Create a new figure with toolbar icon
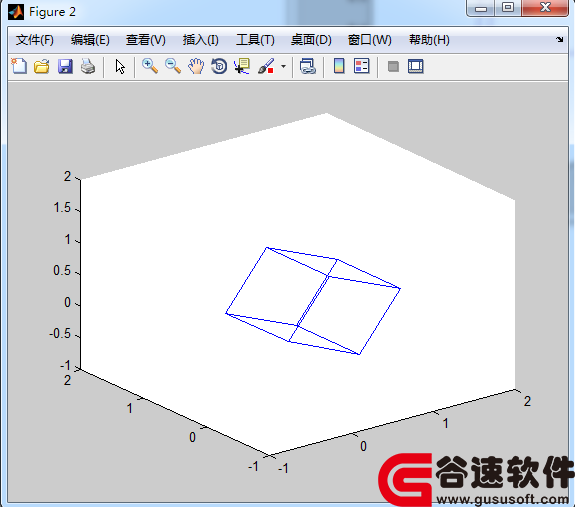Viewport: 575px width, 507px height. click(19, 66)
